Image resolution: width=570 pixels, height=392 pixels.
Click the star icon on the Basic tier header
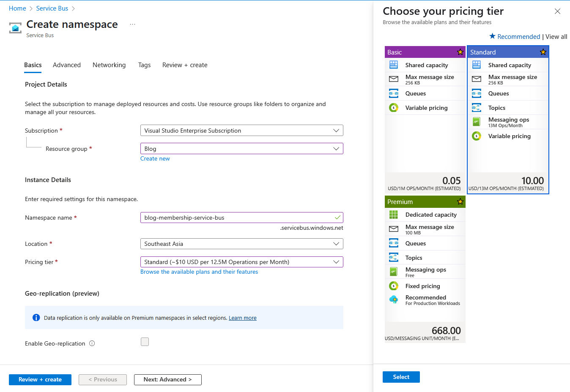[x=460, y=52]
